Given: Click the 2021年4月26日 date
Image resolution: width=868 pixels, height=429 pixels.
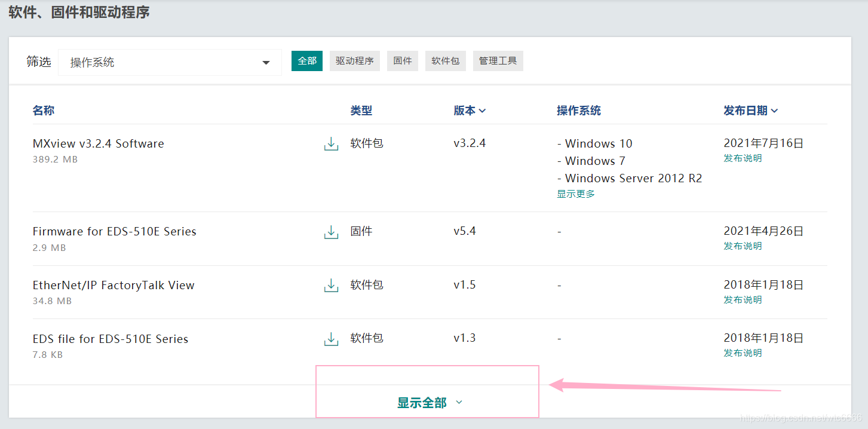Looking at the screenshot, I should (x=763, y=231).
